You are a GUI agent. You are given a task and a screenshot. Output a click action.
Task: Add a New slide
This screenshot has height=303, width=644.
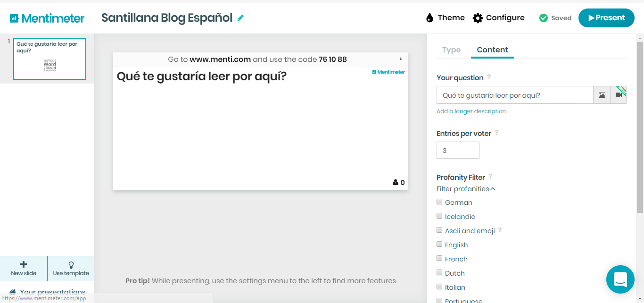point(24,268)
